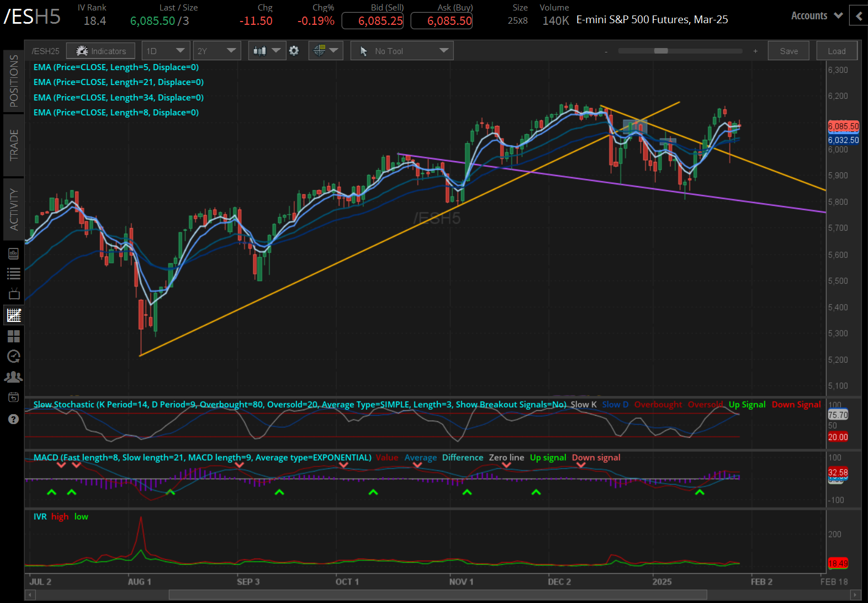Open the clock history icon
The image size is (868, 603).
[14, 356]
